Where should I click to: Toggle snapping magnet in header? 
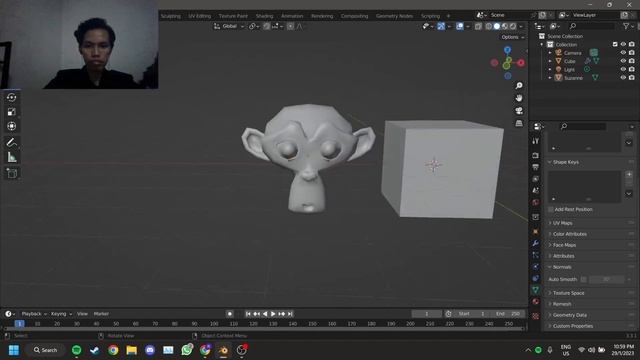tap(267, 27)
